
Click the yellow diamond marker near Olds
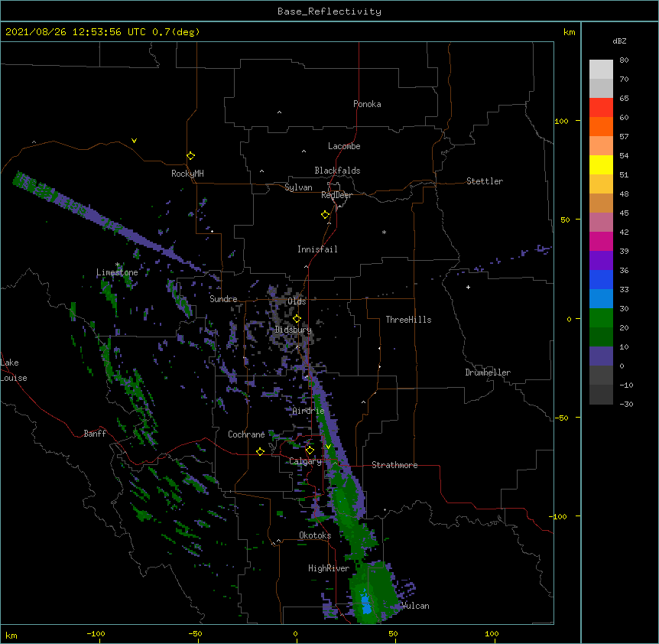(x=297, y=319)
